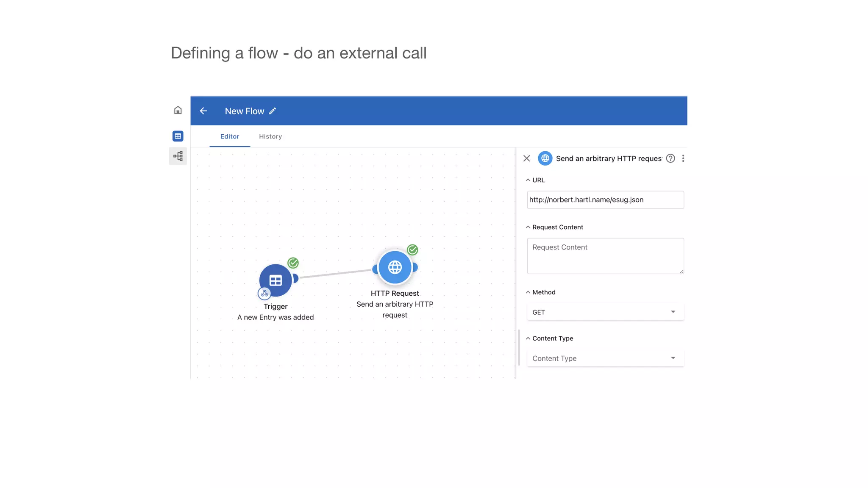The height and width of the screenshot is (488, 868).
Task: Collapse the URL section
Action: [x=528, y=180]
